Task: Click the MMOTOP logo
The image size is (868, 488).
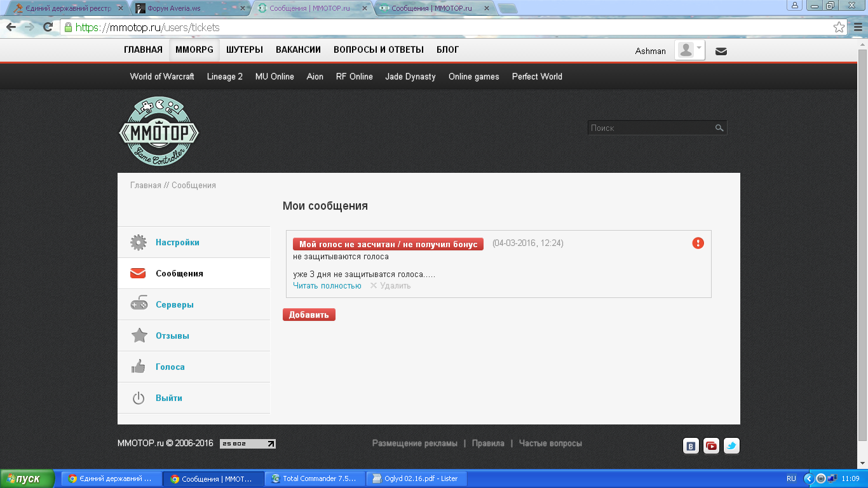Action: click(159, 132)
